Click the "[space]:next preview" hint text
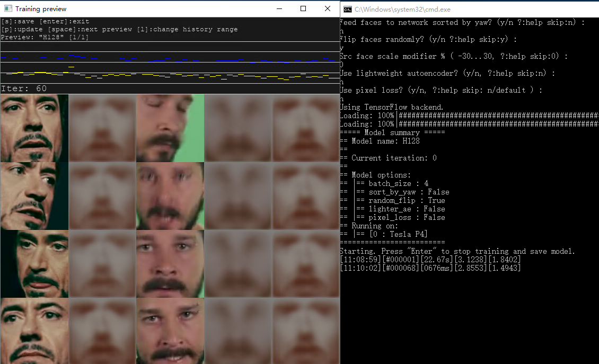 [90, 30]
